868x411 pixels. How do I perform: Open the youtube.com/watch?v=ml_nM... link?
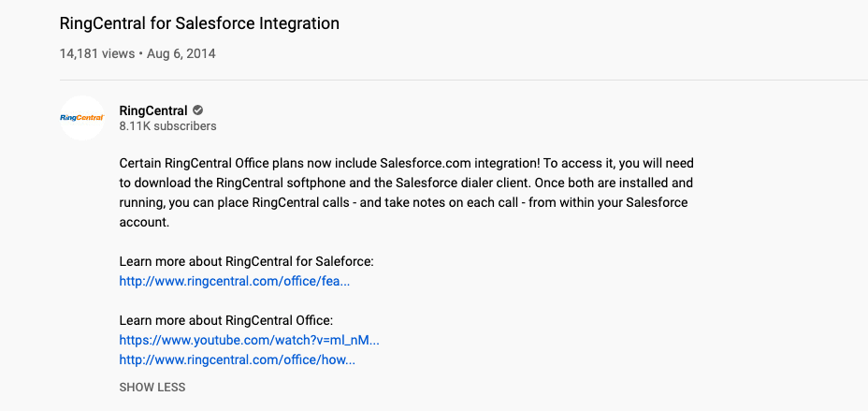tap(249, 340)
